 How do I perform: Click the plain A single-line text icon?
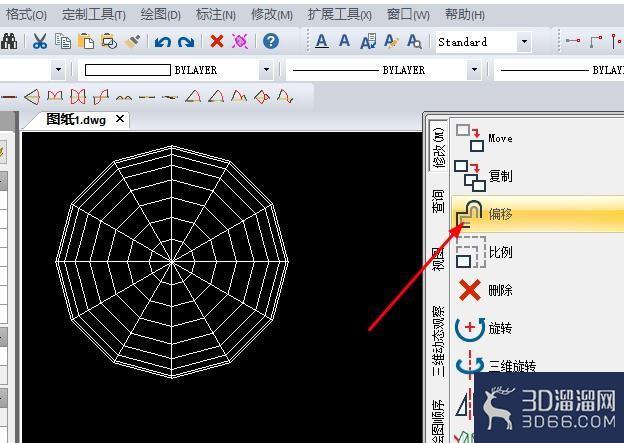tap(344, 41)
